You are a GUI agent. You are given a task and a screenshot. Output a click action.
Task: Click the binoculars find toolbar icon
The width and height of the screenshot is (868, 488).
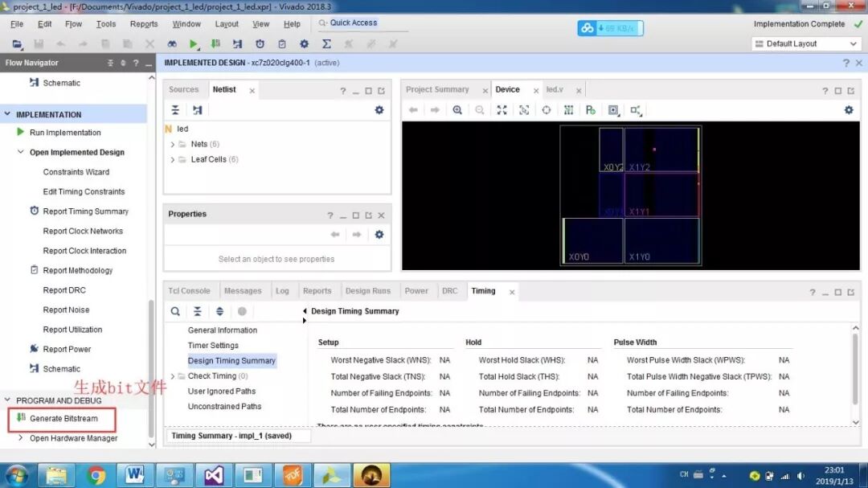pos(172,43)
